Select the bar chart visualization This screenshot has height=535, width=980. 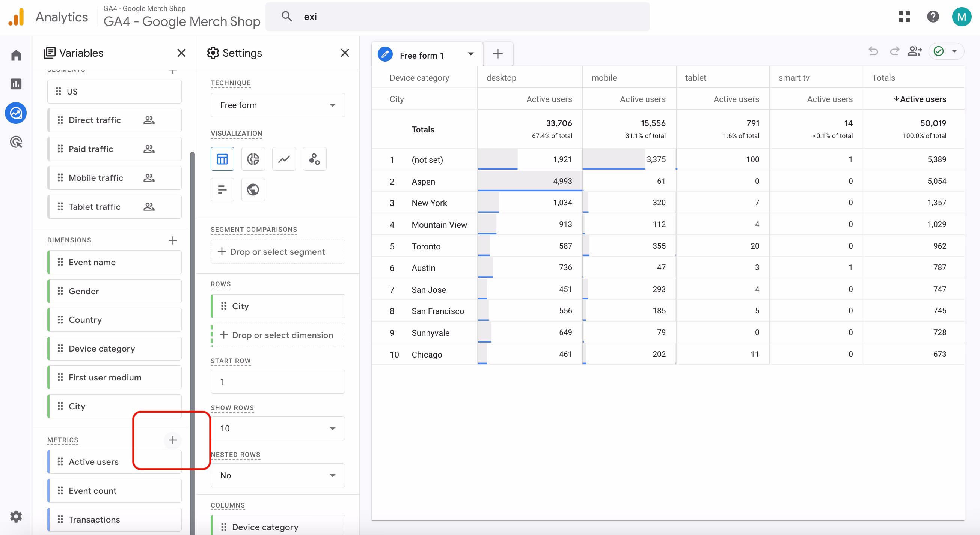tap(222, 189)
